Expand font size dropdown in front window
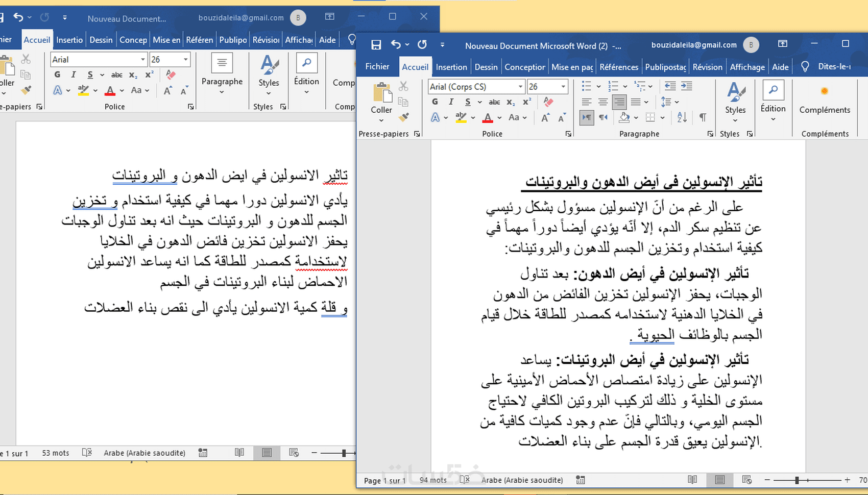The height and width of the screenshot is (495, 868). click(563, 86)
